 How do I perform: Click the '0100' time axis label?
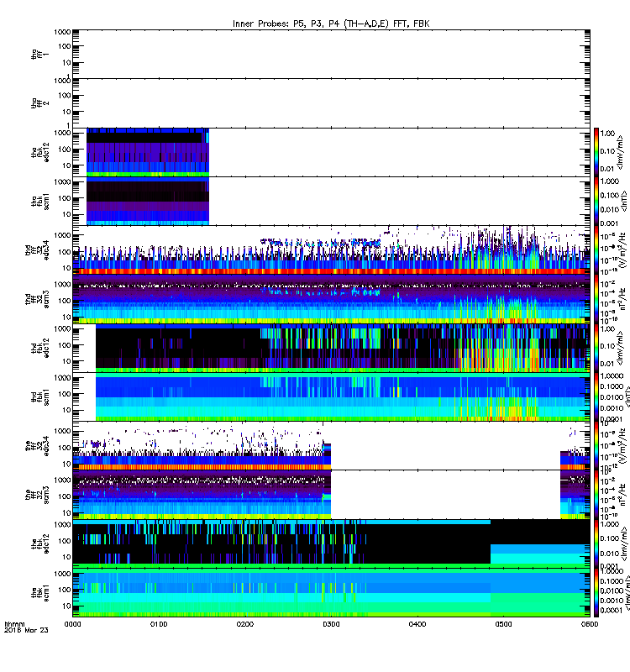159,624
